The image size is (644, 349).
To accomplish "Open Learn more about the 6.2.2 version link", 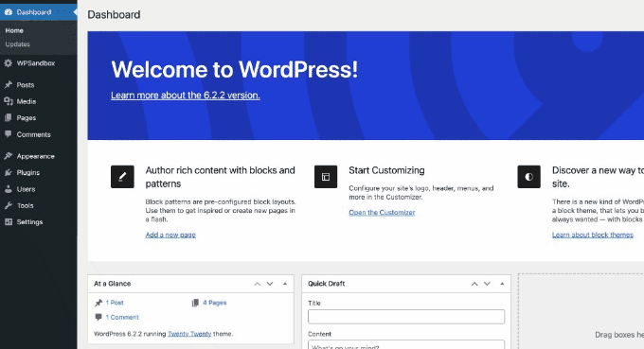I will pyautogui.click(x=186, y=96).
